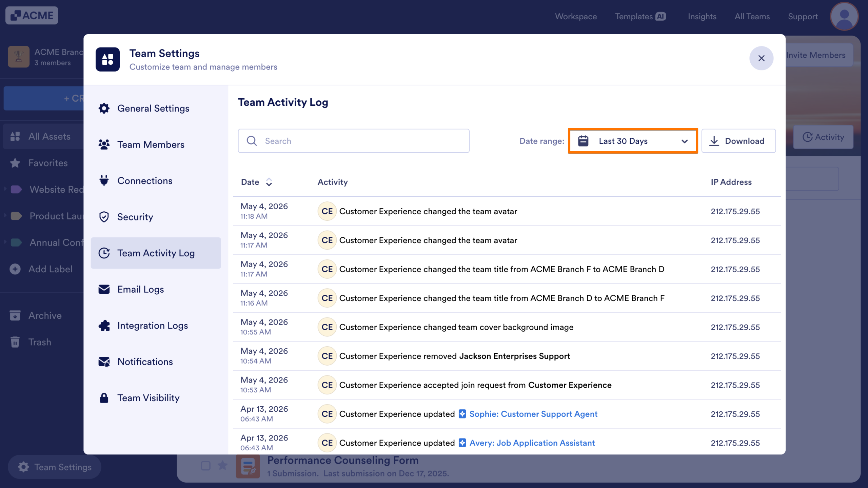
Task: Click the Performance Counseling Form title
Action: coord(343,460)
